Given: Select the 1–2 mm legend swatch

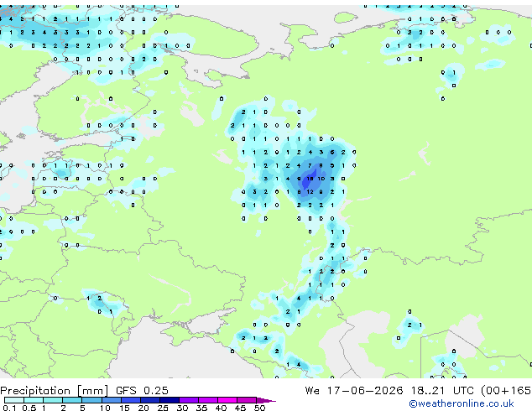Looking at the screenshot, I should pyautogui.click(x=53, y=400).
